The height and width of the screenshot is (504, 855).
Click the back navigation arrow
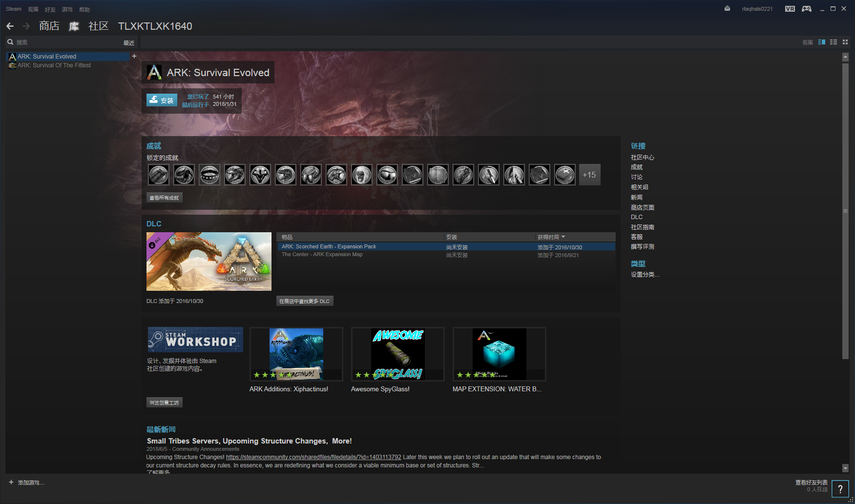pos(10,26)
